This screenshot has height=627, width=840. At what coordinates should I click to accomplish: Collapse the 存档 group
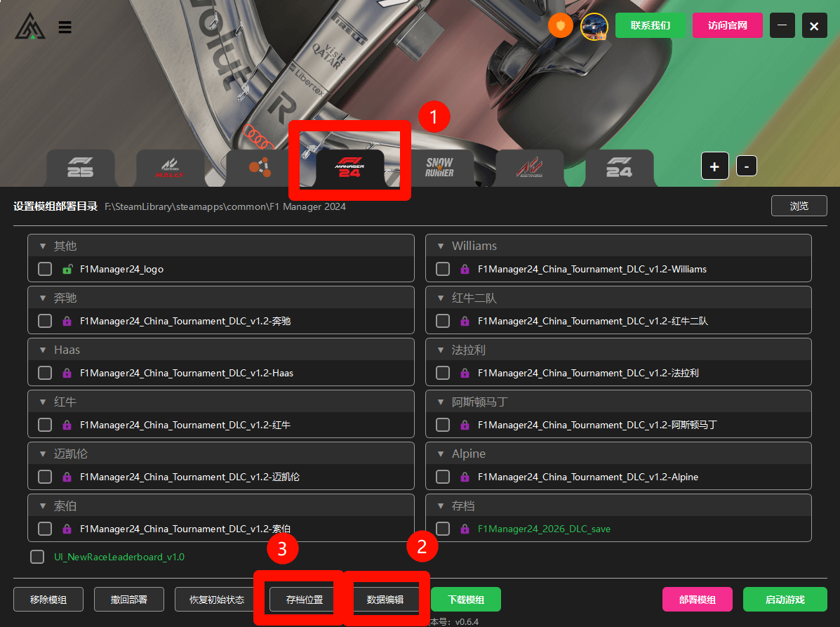441,506
